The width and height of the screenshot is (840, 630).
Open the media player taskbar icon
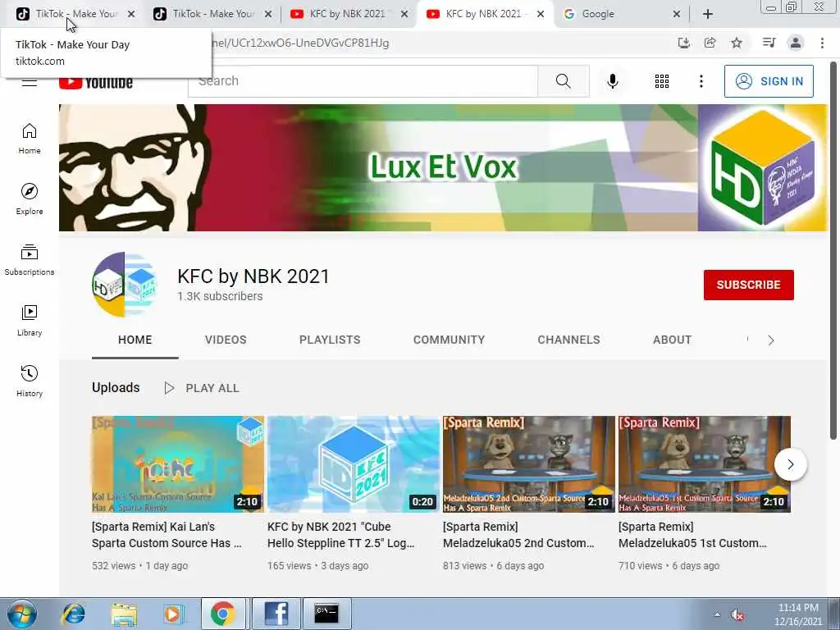pyautogui.click(x=172, y=614)
